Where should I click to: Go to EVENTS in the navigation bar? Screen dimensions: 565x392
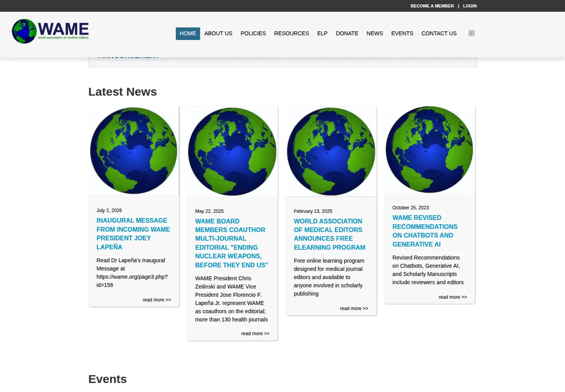[x=402, y=33]
